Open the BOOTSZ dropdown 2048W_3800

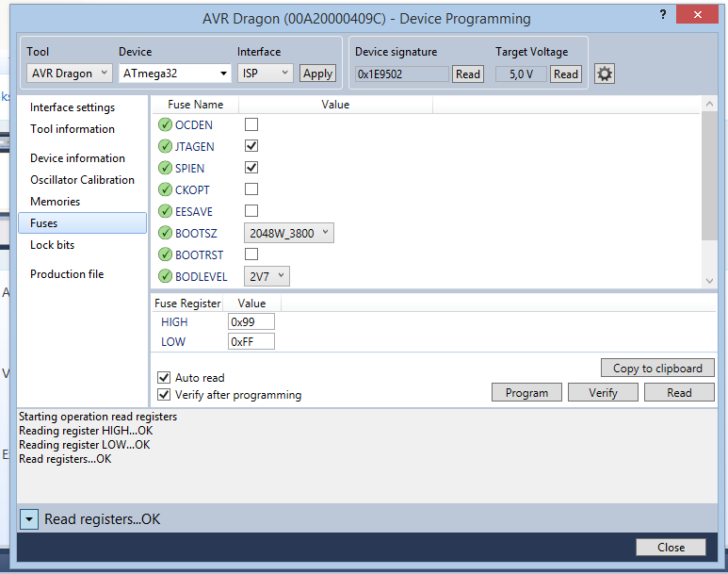(289, 233)
